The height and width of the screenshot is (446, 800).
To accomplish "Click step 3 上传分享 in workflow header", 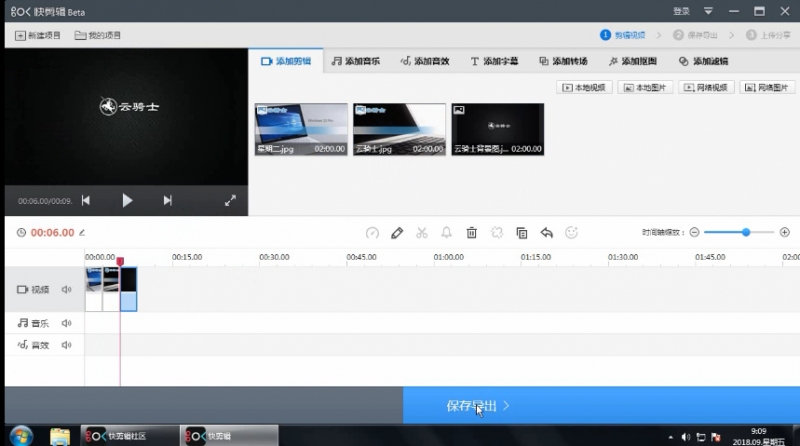I will click(x=768, y=35).
